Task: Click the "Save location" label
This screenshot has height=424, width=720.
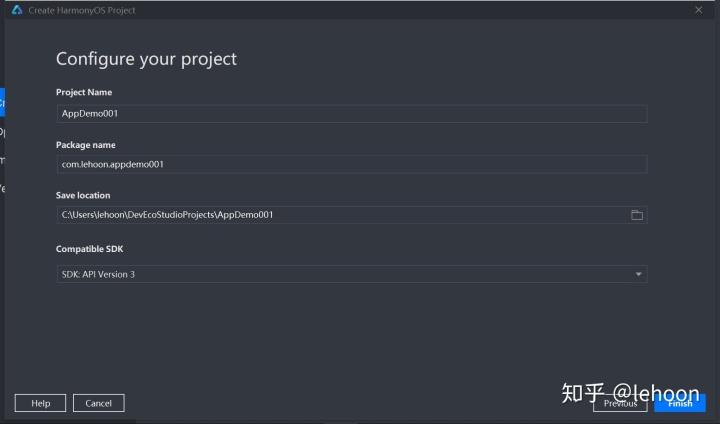Action: coord(83,195)
